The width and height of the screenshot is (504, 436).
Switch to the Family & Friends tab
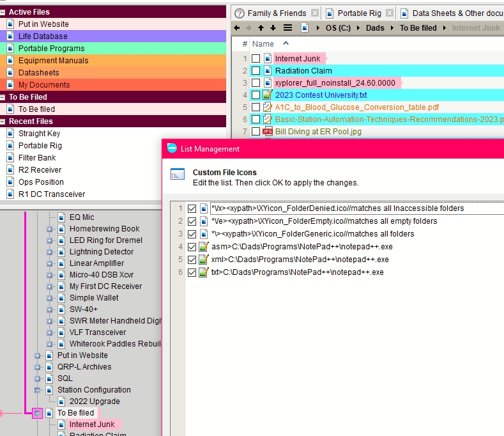click(x=277, y=13)
